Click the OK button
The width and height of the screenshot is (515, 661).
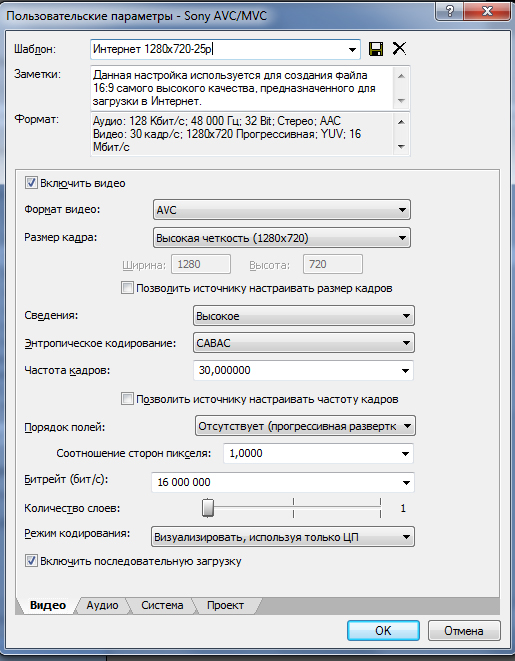coord(383,631)
